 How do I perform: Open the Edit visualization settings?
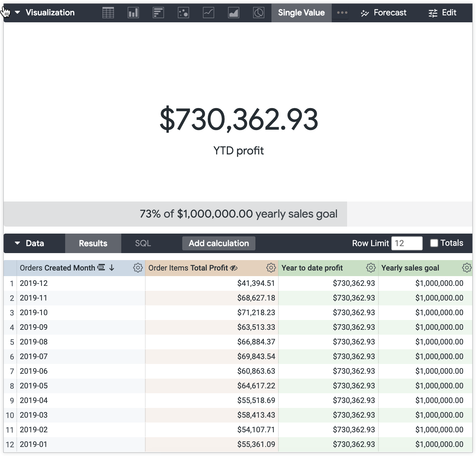pos(442,13)
